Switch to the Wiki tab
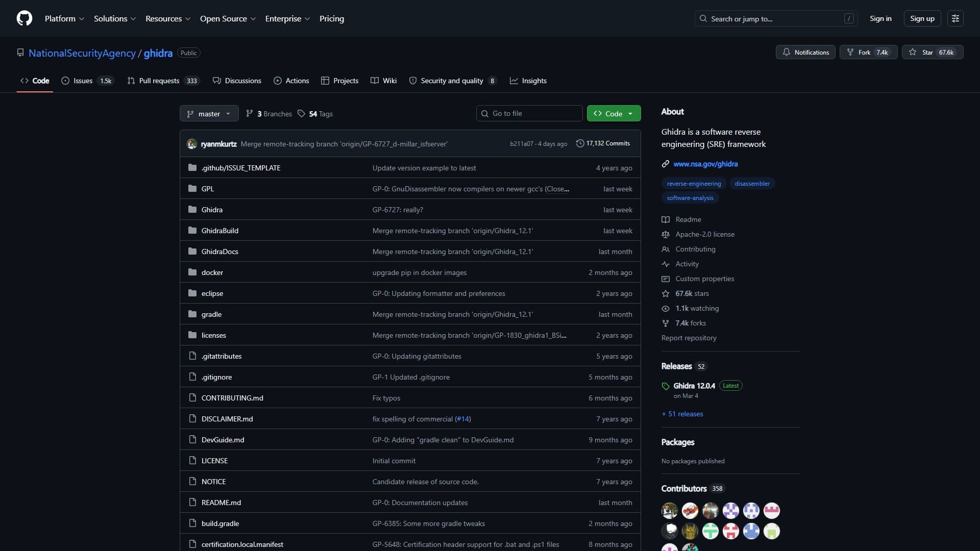Image resolution: width=980 pixels, height=551 pixels. (x=383, y=81)
